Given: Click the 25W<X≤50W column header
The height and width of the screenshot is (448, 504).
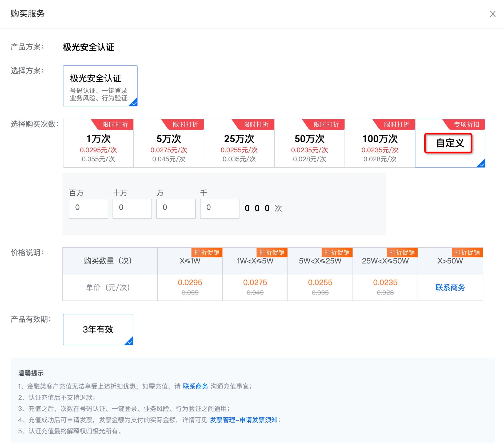Looking at the screenshot, I should pos(385,261).
